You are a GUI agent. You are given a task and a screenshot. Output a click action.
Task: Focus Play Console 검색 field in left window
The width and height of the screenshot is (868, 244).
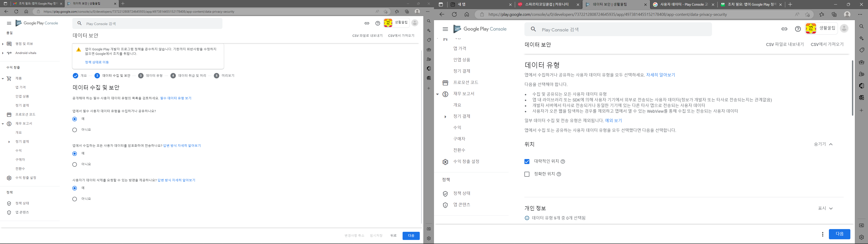point(147,23)
